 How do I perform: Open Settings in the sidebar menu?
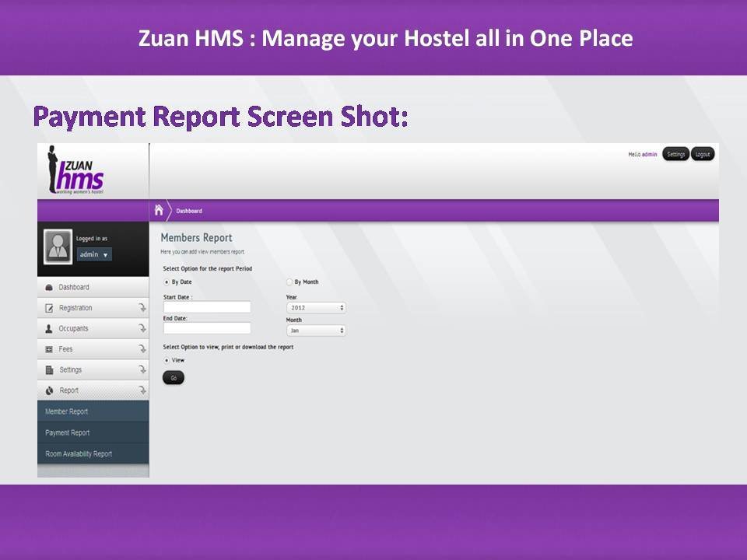coord(93,369)
